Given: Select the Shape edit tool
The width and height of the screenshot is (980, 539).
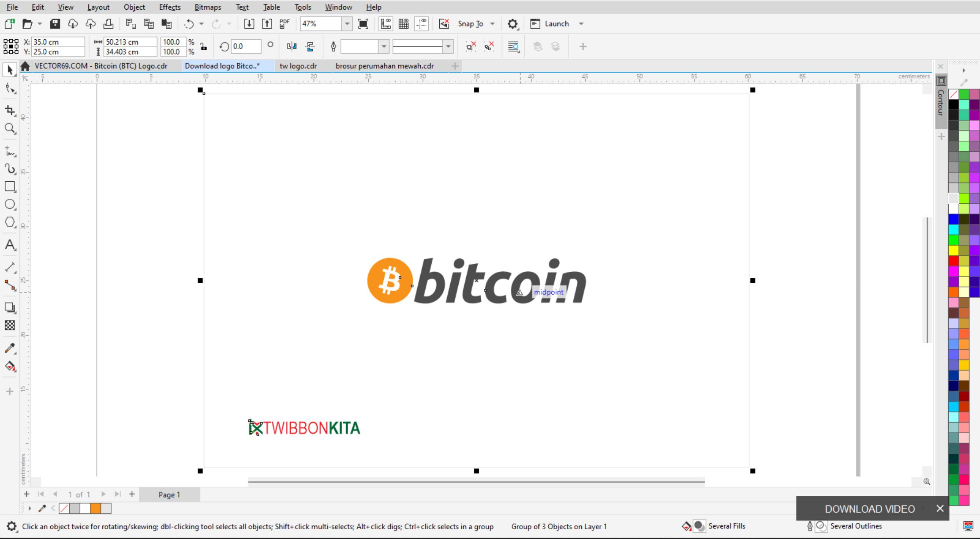Looking at the screenshot, I should pyautogui.click(x=10, y=89).
